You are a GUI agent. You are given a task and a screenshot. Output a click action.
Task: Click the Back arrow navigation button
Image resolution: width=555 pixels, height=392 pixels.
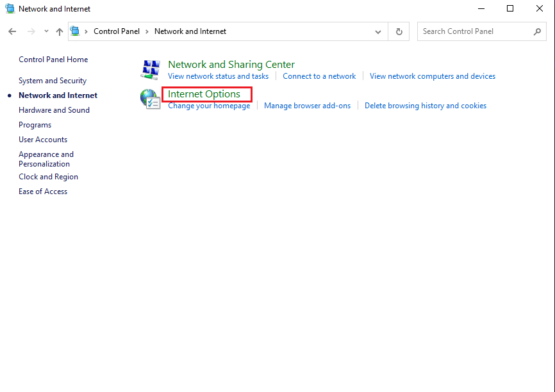(x=12, y=31)
